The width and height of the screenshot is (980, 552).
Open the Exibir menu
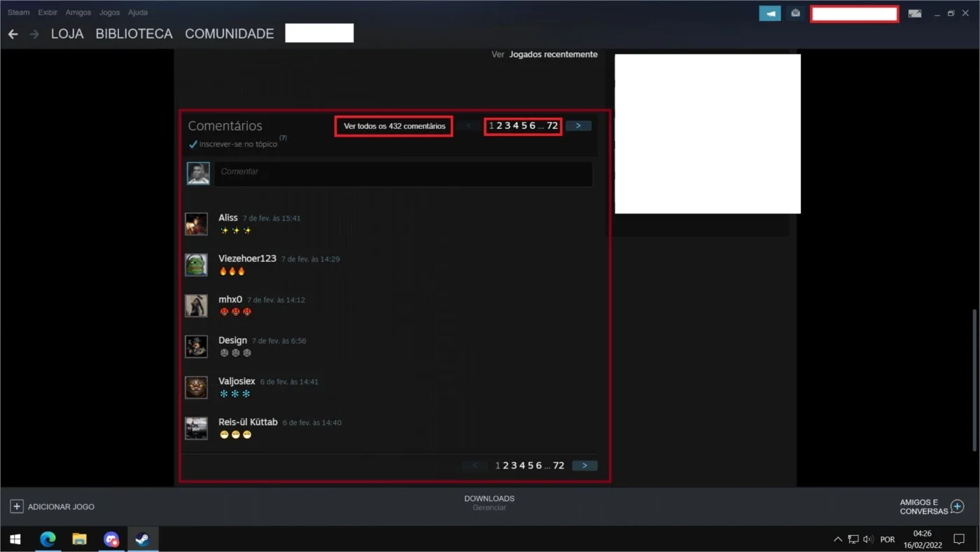pyautogui.click(x=48, y=13)
